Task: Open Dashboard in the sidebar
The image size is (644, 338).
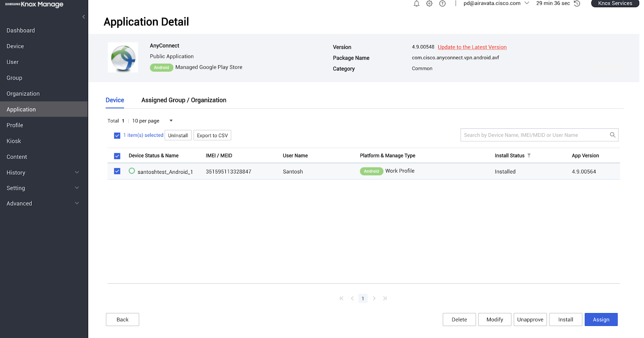Action: click(x=43, y=30)
